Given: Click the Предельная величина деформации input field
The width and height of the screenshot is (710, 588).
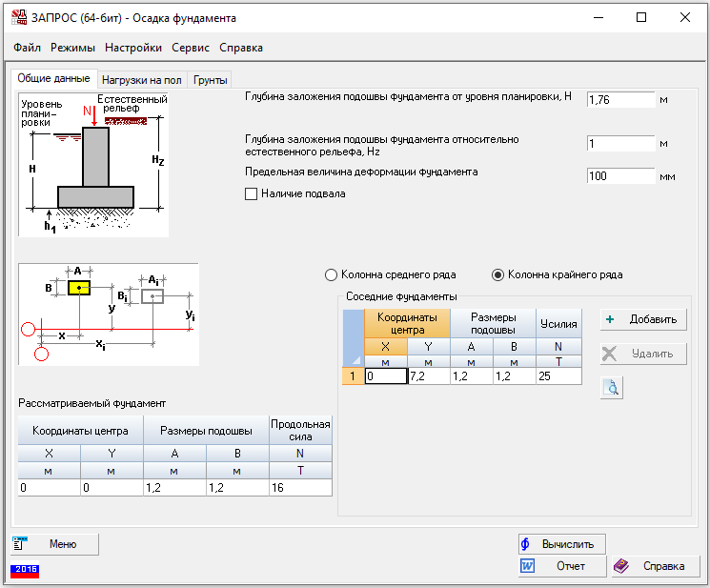Looking at the screenshot, I should (620, 176).
